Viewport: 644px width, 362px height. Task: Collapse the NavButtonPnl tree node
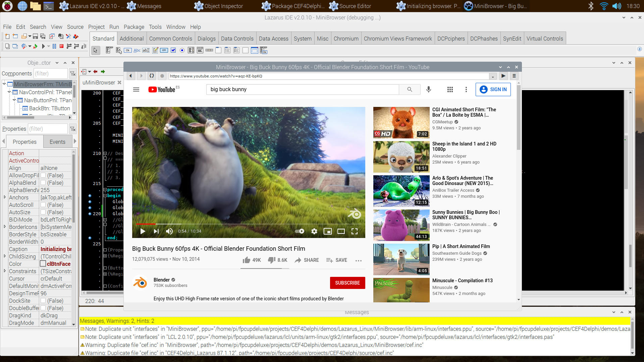coord(14,100)
